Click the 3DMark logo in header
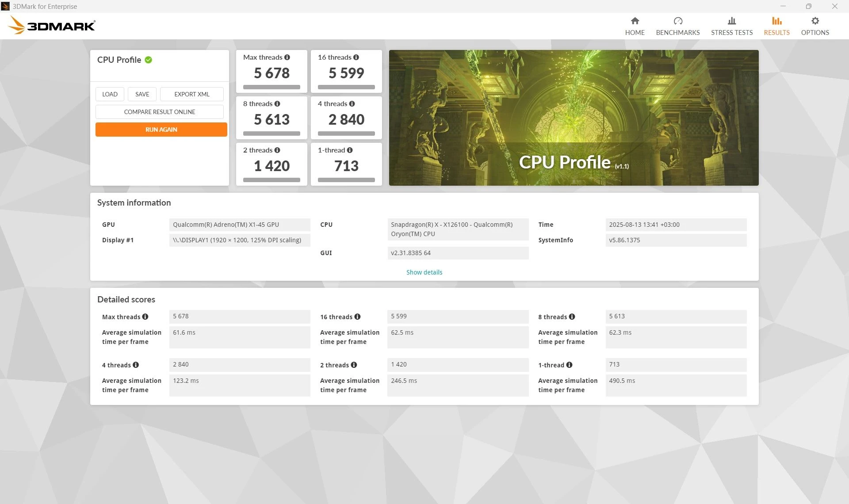Screen dimensions: 849x504 point(52,25)
